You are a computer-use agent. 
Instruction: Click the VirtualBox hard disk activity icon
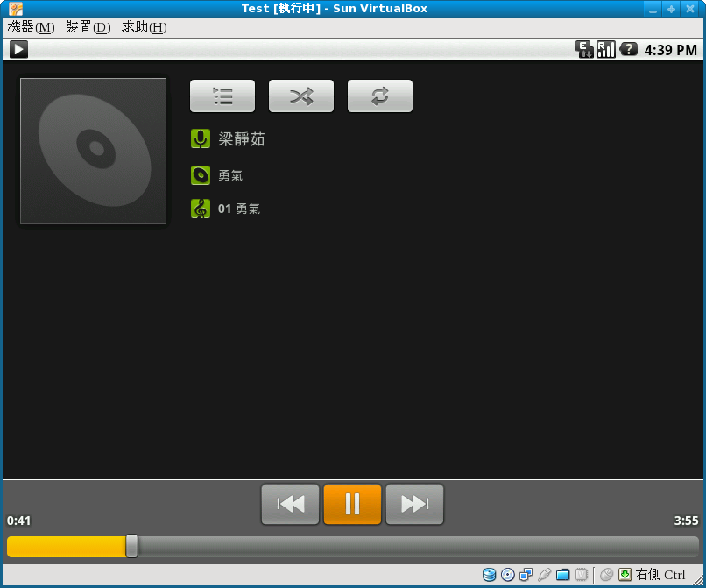coord(489,574)
